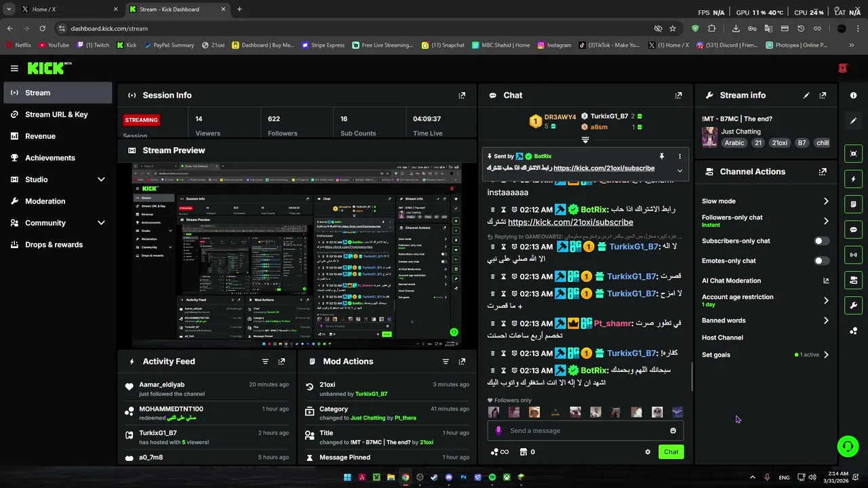Toggle Emotes-only chat switch
The image size is (868, 488).
coord(821,261)
